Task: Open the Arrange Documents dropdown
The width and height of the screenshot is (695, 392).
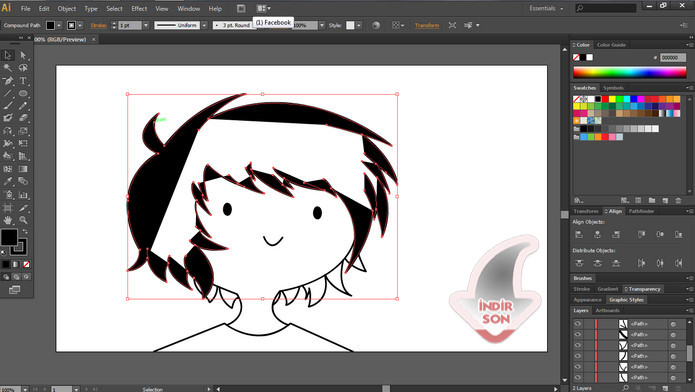Action: point(263,8)
